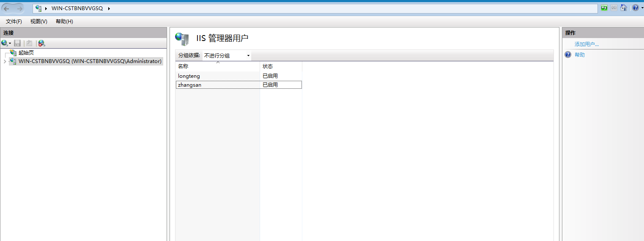Click 已启用 status for longteng
The width and height of the screenshot is (644, 241).
coord(270,76)
